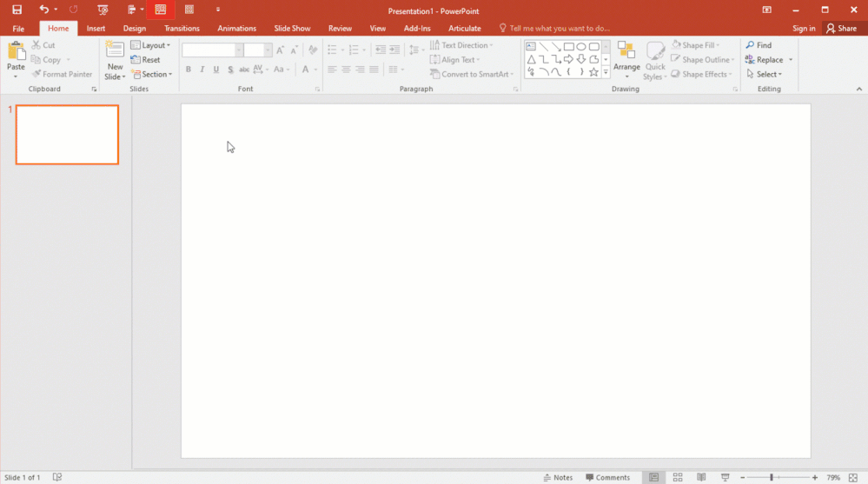Toggle Normal view button in status bar
The width and height of the screenshot is (868, 484).
pyautogui.click(x=653, y=477)
